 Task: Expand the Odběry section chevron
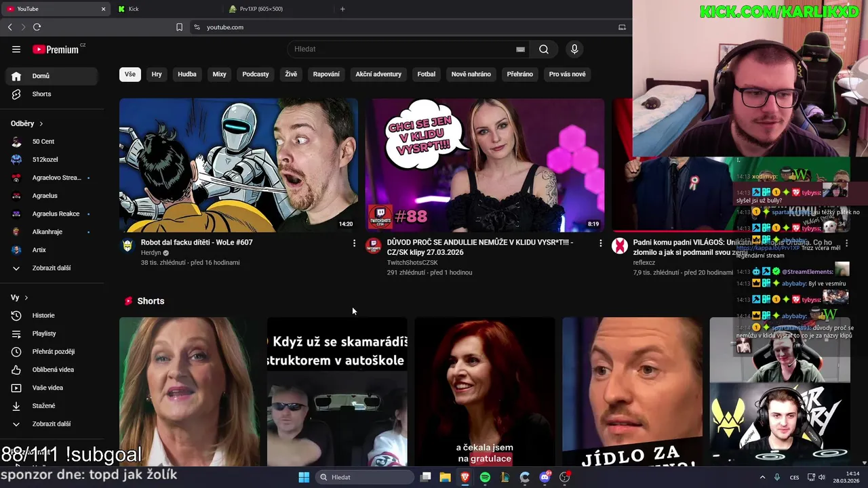41,124
